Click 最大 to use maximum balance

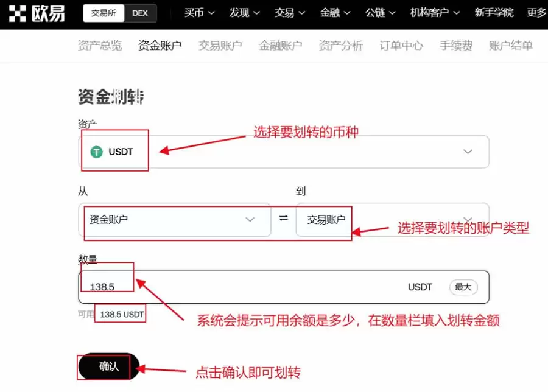463,287
